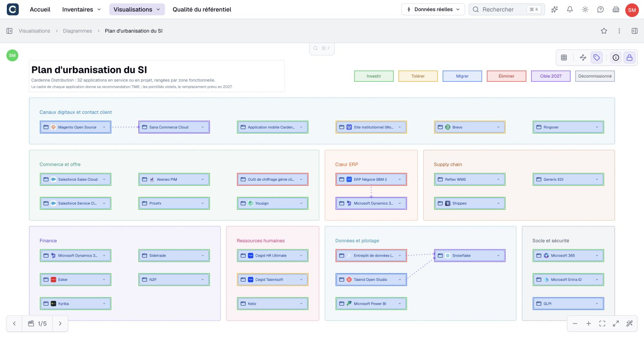Image resolution: width=644 pixels, height=338 pixels.
Task: Toggle the info panel icon
Action: (x=615, y=58)
